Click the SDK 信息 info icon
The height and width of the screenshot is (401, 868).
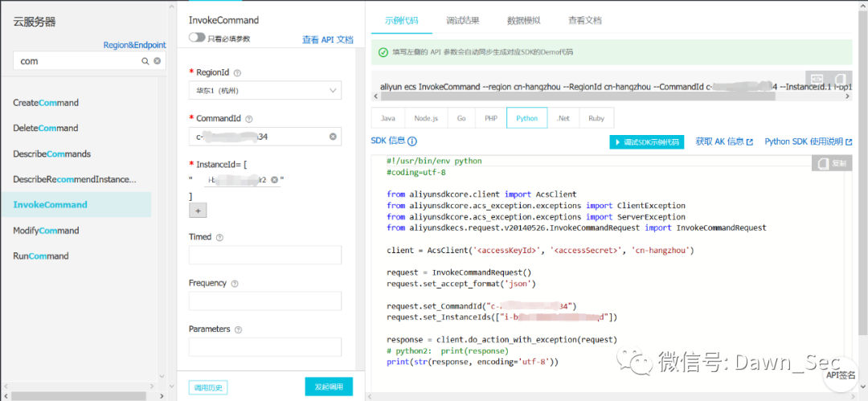click(x=412, y=141)
